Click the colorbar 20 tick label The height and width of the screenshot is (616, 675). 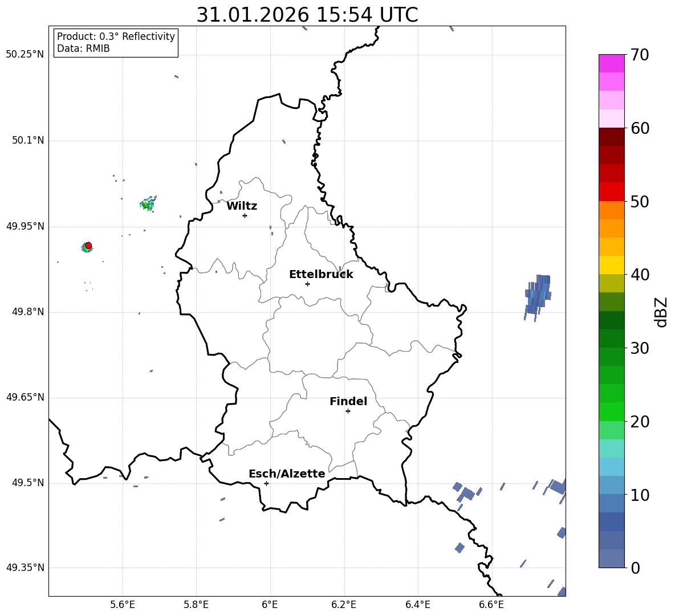pyautogui.click(x=640, y=422)
